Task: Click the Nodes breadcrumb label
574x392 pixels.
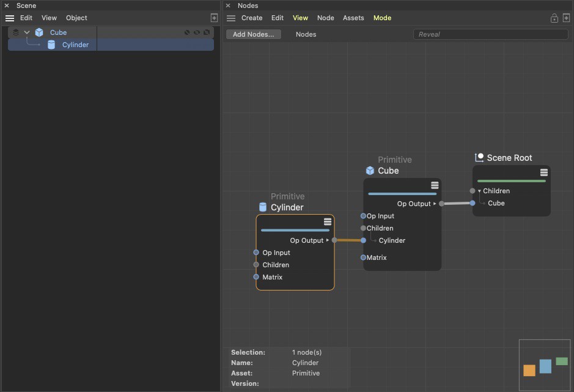Action: click(x=306, y=34)
